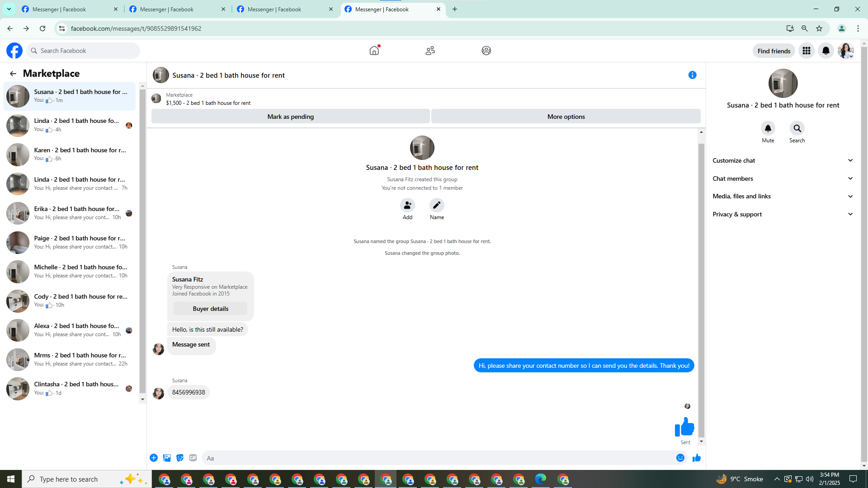This screenshot has width=868, height=488.
Task: Attach a file via photo icon
Action: (167, 458)
